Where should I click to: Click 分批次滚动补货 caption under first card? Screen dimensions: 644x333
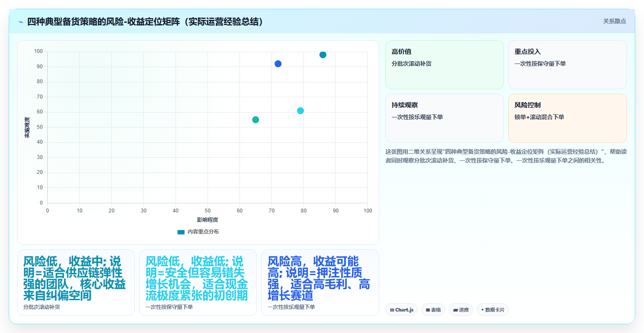tap(42, 307)
